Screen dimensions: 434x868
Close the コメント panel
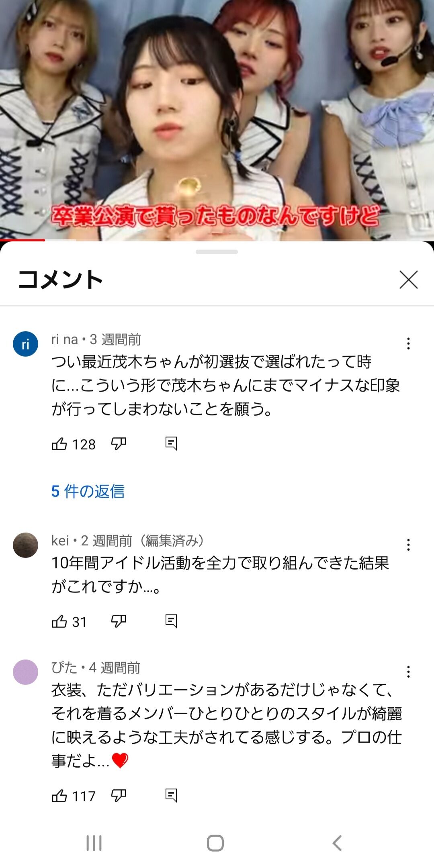tap(409, 280)
